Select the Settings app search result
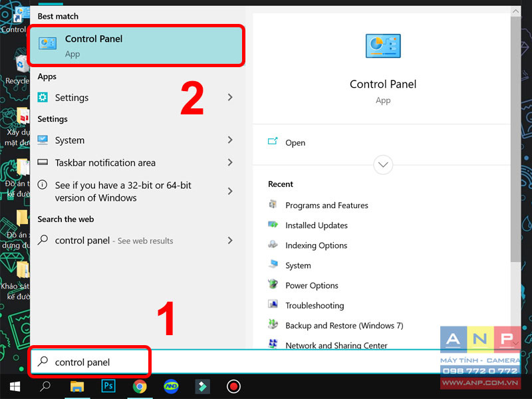The width and height of the screenshot is (532, 399). (138, 97)
